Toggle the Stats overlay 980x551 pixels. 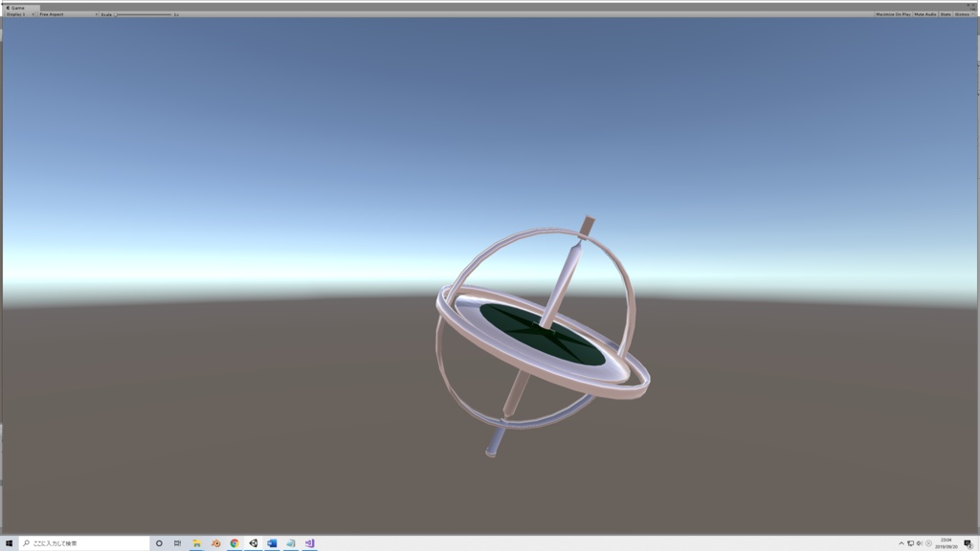coord(945,14)
